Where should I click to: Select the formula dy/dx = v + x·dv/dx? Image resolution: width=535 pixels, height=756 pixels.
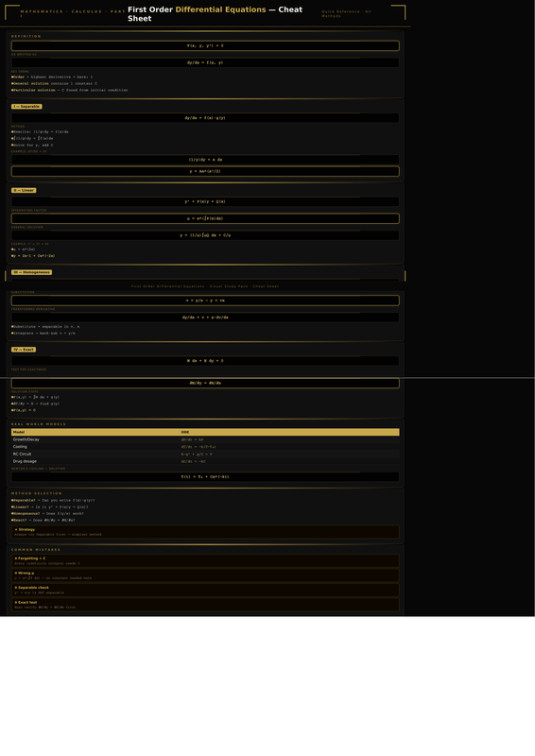tap(205, 318)
